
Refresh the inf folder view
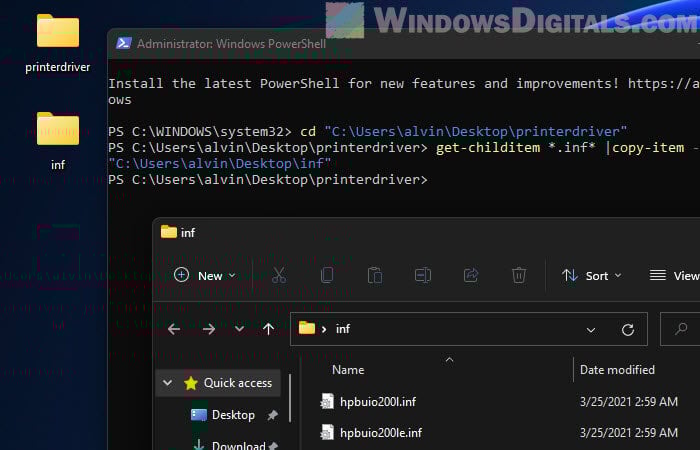[x=628, y=329]
